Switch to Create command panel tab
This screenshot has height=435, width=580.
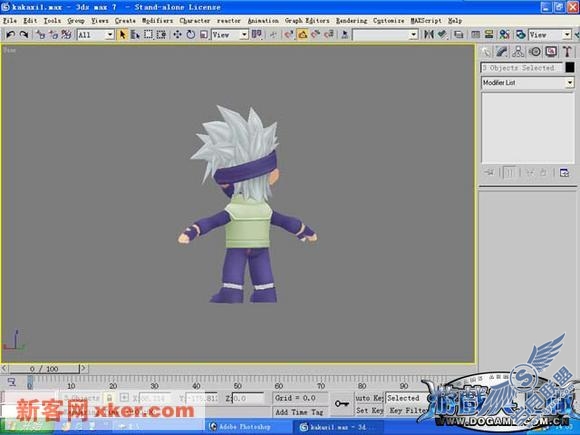[x=486, y=52]
